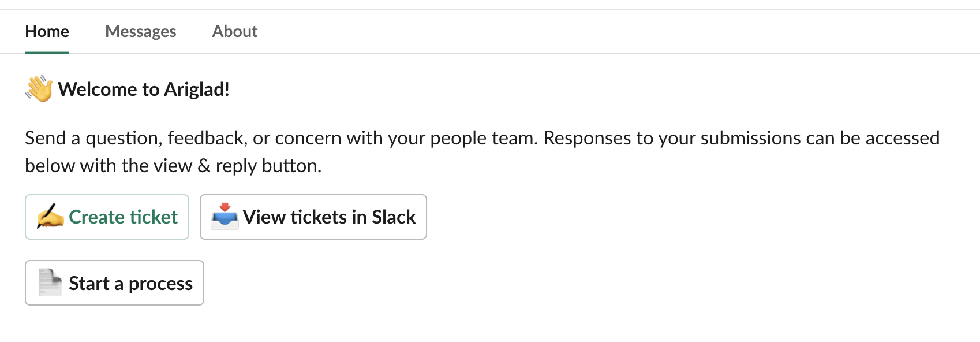Switch to the Messages tab
This screenshot has height=342, width=980.
pyautogui.click(x=140, y=31)
